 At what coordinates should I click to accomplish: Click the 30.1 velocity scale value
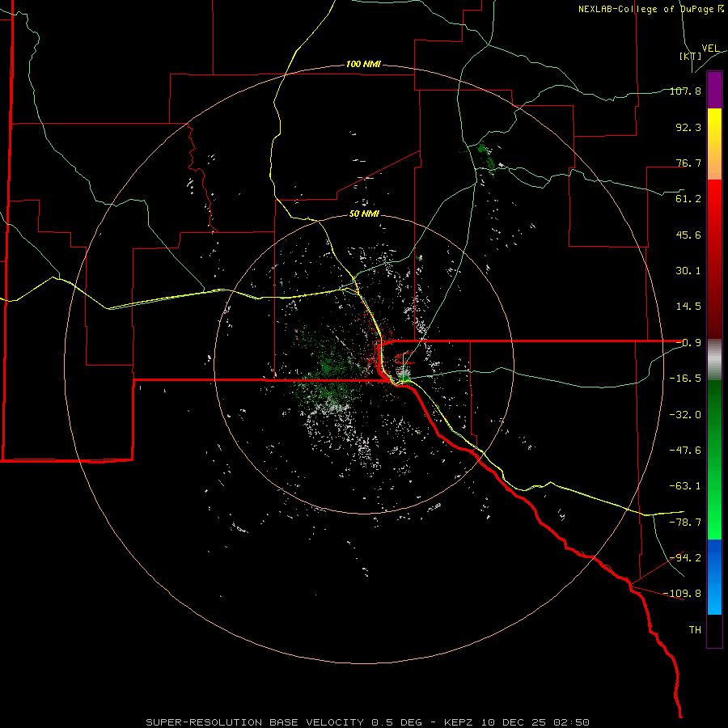tap(688, 271)
